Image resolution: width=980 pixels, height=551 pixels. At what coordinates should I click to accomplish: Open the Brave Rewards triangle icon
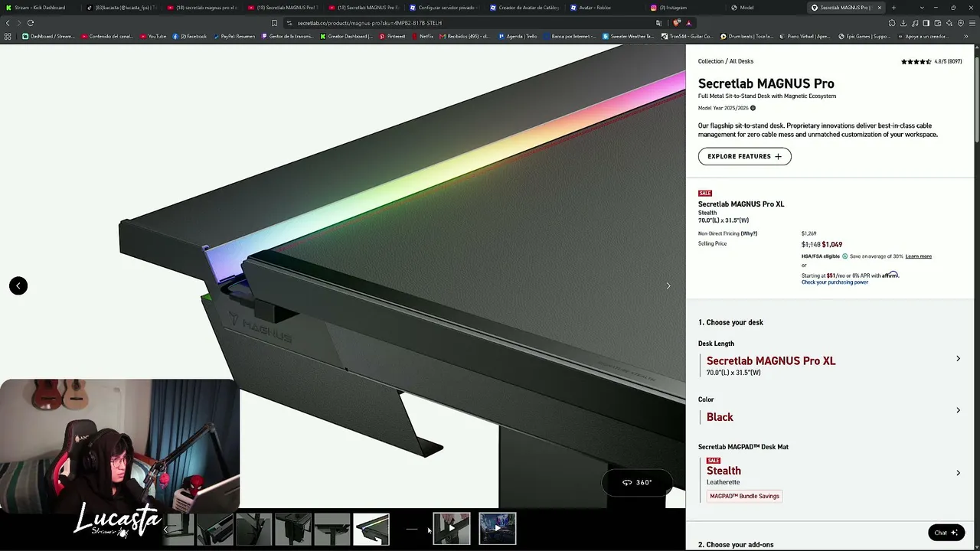688,23
